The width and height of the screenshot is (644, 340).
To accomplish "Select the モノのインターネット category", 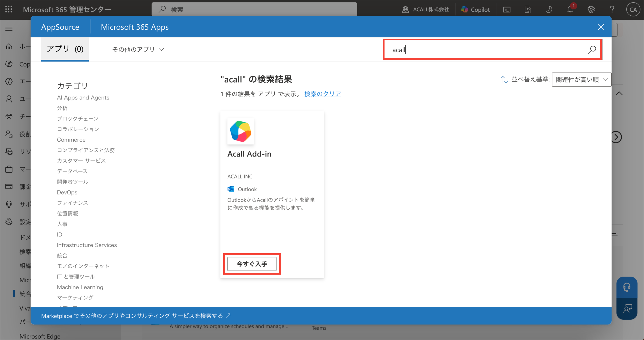I will coord(83,266).
